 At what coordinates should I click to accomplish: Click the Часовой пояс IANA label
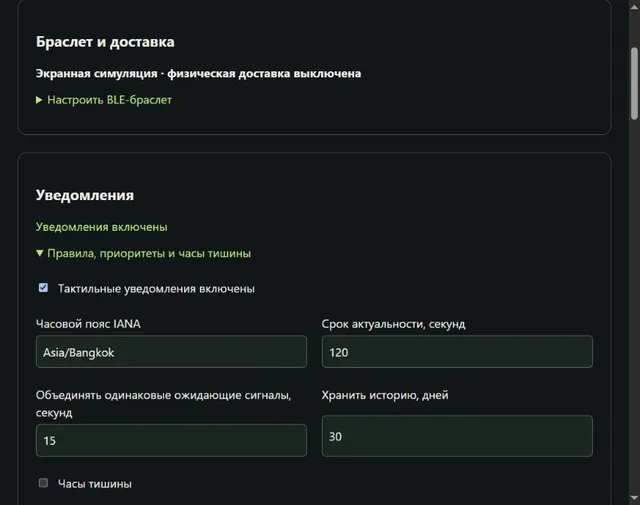pos(88,324)
